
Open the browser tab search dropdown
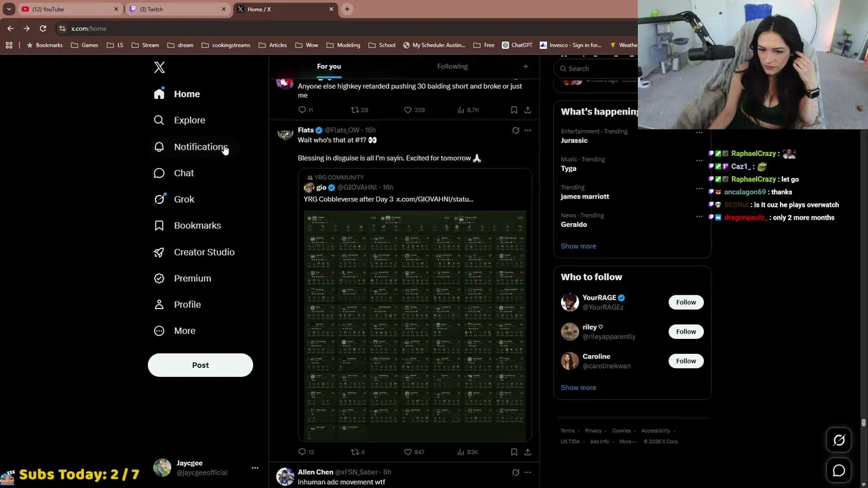[9, 9]
